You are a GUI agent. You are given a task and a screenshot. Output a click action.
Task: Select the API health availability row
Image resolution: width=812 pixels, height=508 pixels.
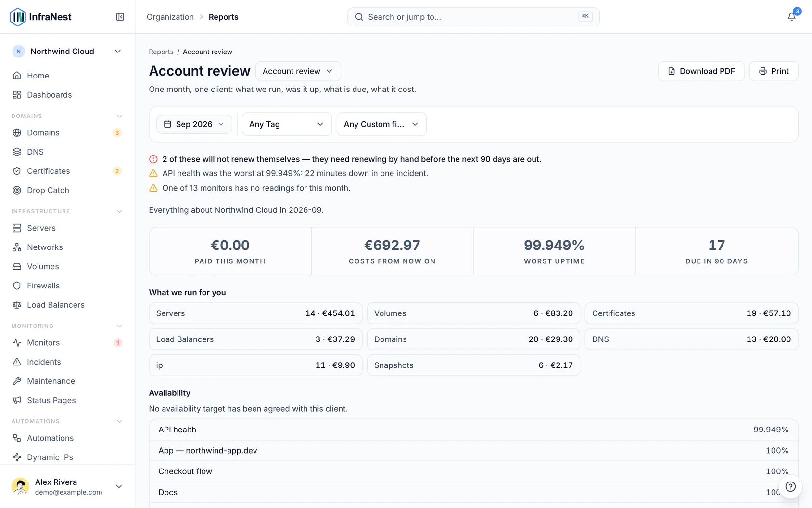[473, 430]
